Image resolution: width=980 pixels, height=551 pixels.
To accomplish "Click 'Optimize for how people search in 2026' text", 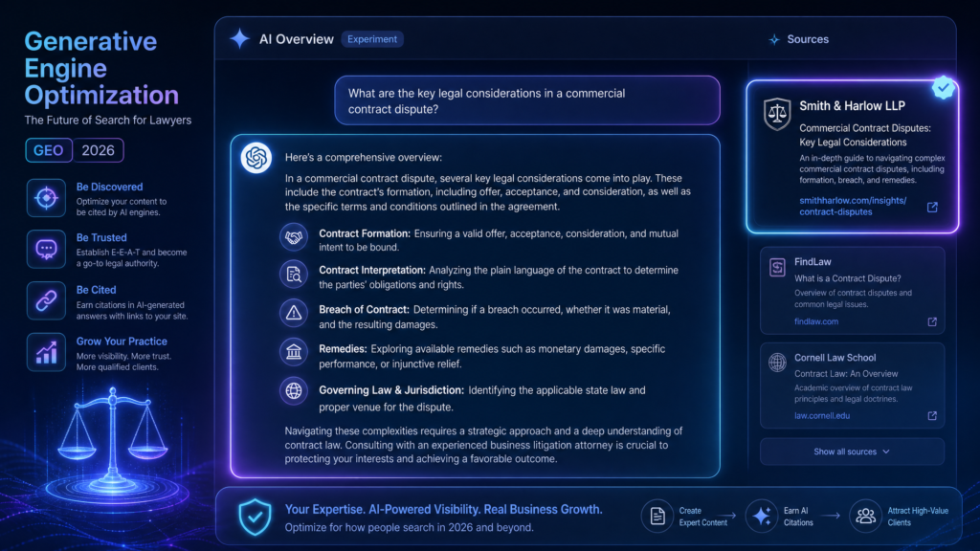I will click(x=410, y=527).
